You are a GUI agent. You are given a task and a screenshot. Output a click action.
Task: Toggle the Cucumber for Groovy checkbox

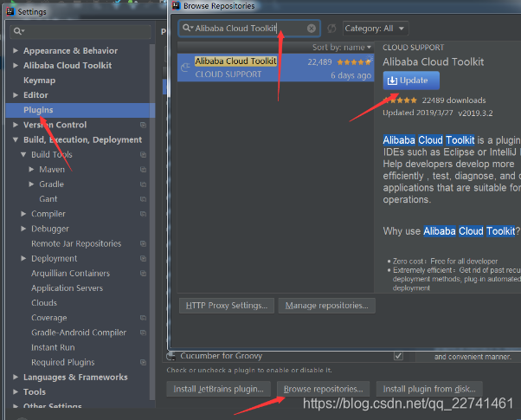click(x=398, y=356)
